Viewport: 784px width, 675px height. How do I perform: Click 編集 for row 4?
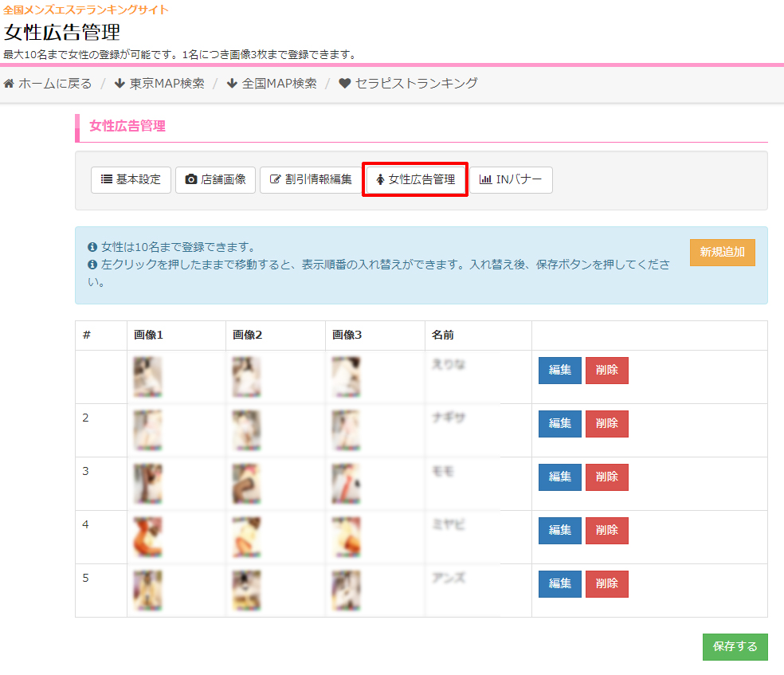560,531
